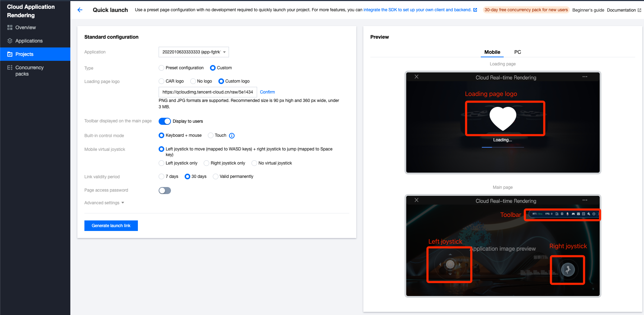The width and height of the screenshot is (644, 315).
Task: Open the Application dropdown
Action: 194,52
